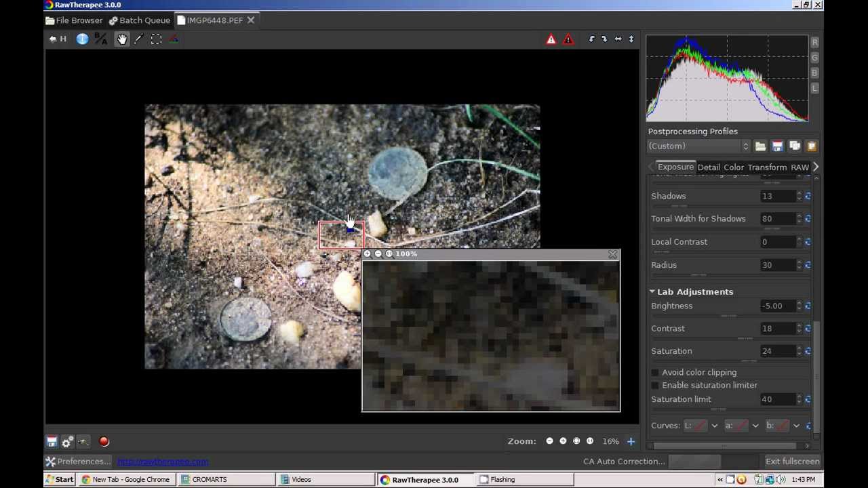Toggle second clipping warning indicator
Viewport: 868px width, 488px height.
568,39
